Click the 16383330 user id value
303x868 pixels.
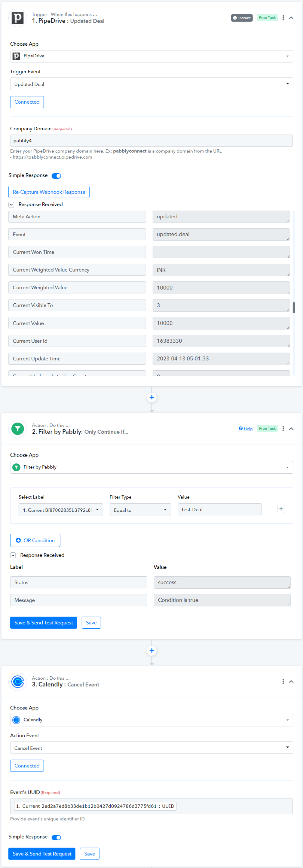tap(221, 341)
